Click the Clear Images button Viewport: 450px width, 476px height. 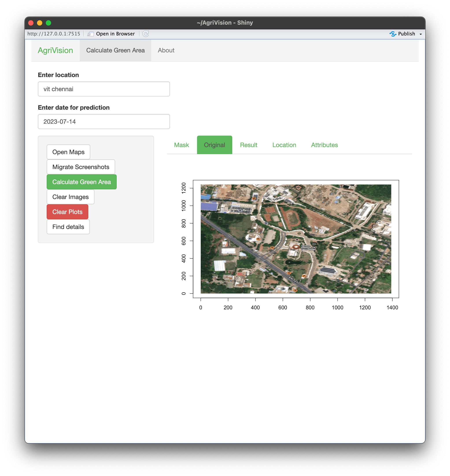(x=70, y=197)
